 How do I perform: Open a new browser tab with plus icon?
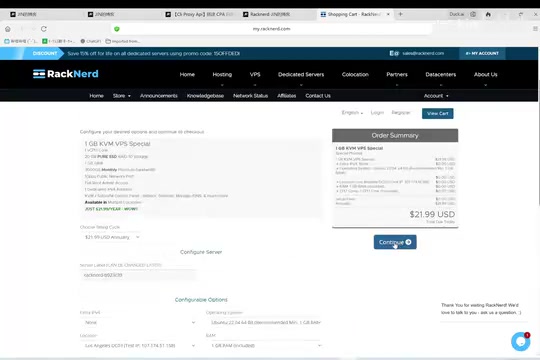tap(400, 14)
